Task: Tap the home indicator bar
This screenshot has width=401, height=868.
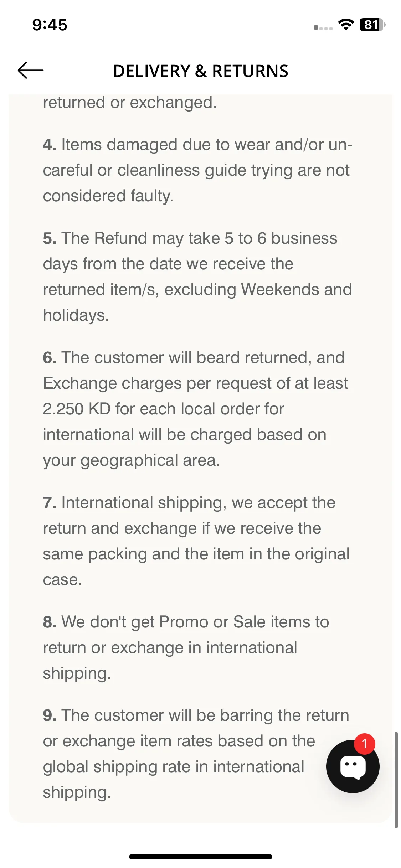Action: click(x=201, y=857)
